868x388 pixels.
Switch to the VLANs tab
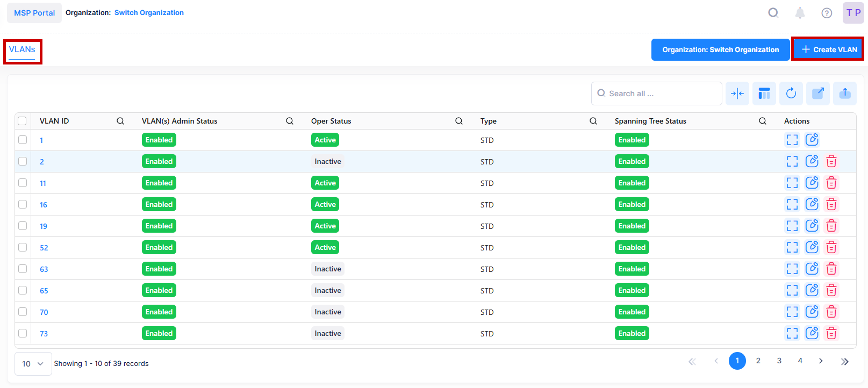pyautogui.click(x=22, y=49)
